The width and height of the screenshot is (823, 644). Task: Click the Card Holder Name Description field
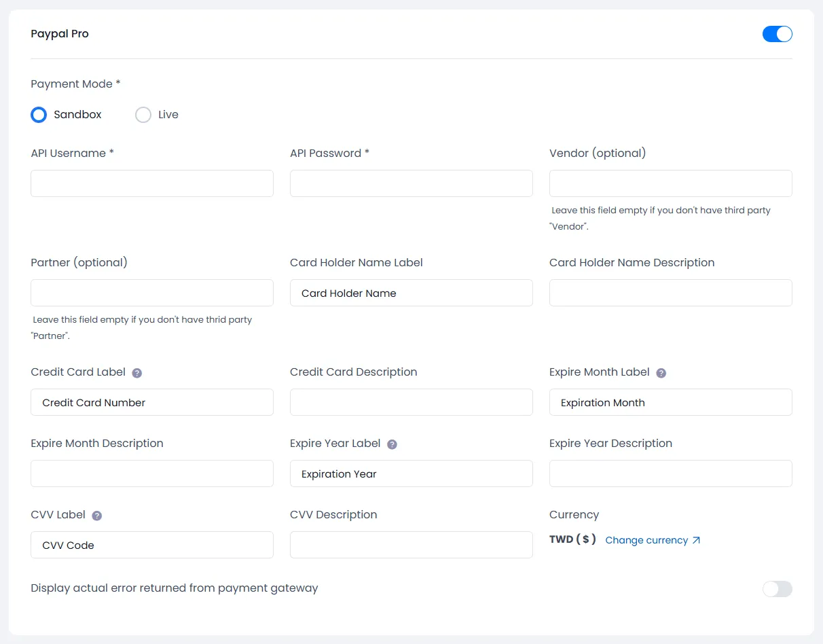pyautogui.click(x=670, y=293)
